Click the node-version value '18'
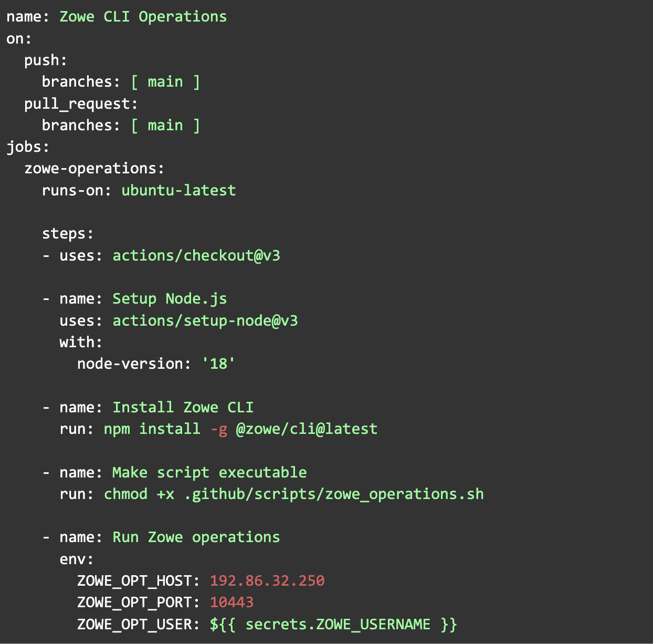The height and width of the screenshot is (644, 653). (x=218, y=363)
